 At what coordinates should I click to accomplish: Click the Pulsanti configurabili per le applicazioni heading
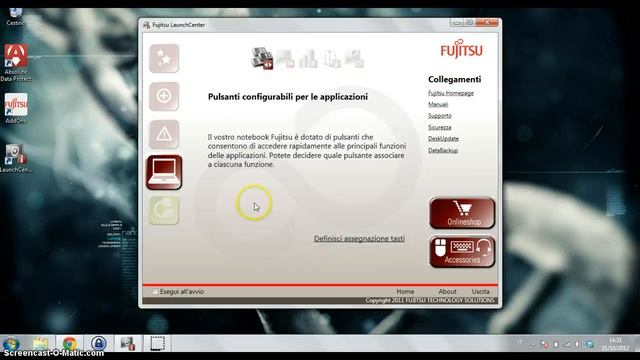[x=288, y=97]
